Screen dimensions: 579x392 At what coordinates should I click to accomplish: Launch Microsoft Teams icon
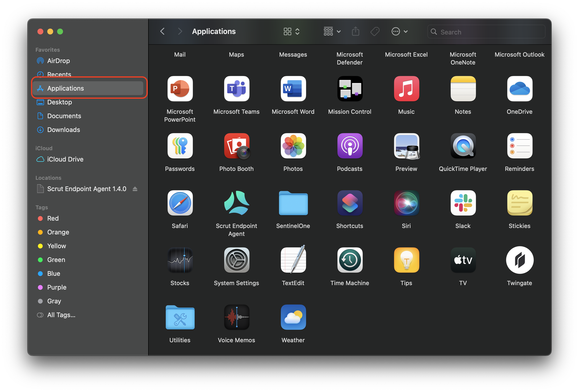[236, 89]
